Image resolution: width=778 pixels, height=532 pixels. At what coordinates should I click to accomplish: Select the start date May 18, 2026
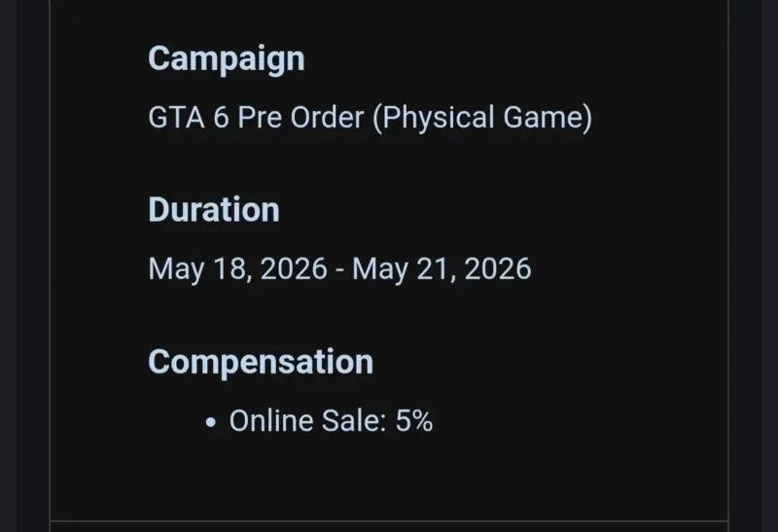[x=237, y=269]
